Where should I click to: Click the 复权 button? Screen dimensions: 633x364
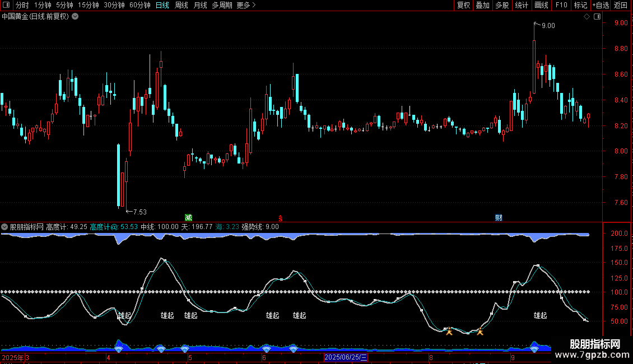463,5
